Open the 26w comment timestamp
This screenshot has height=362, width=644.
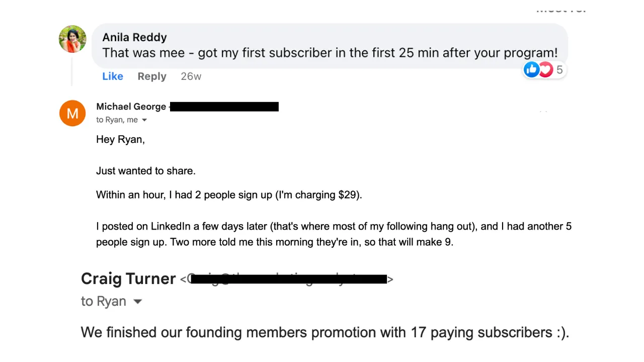pos(191,76)
